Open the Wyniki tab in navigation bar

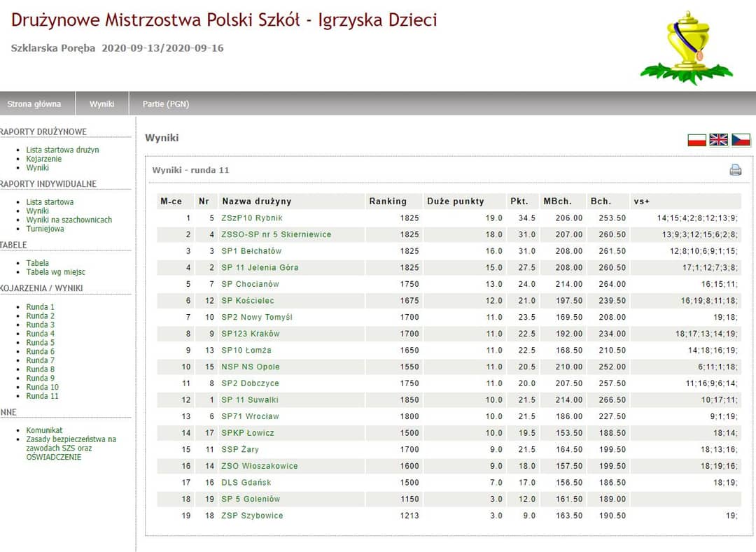click(101, 104)
